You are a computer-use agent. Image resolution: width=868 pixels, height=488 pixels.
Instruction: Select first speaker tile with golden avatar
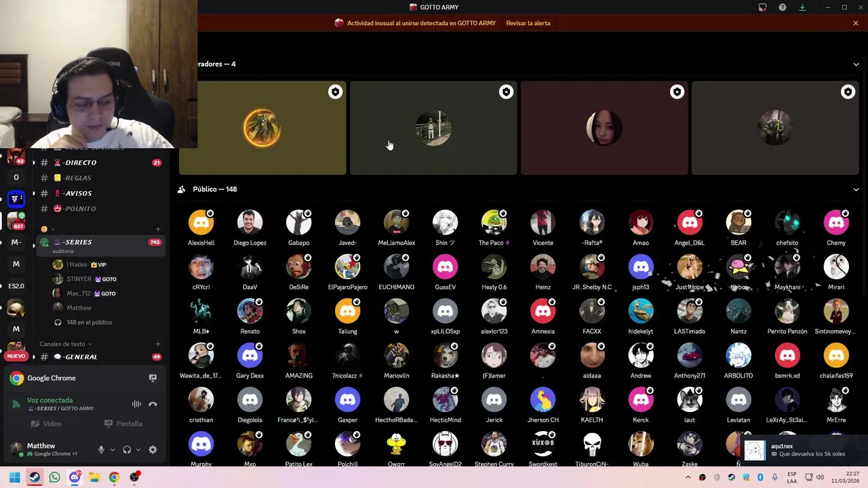point(262,128)
